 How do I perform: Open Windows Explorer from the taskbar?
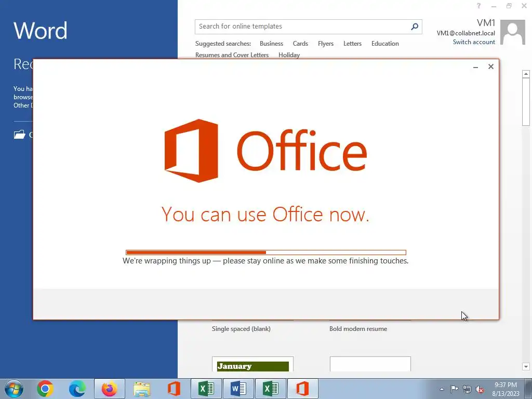click(x=142, y=389)
